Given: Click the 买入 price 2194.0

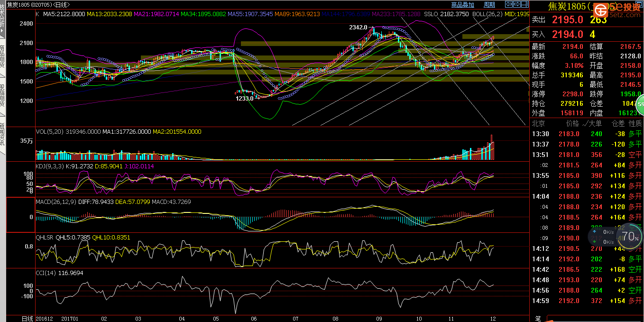Looking at the screenshot, I should pos(567,34).
